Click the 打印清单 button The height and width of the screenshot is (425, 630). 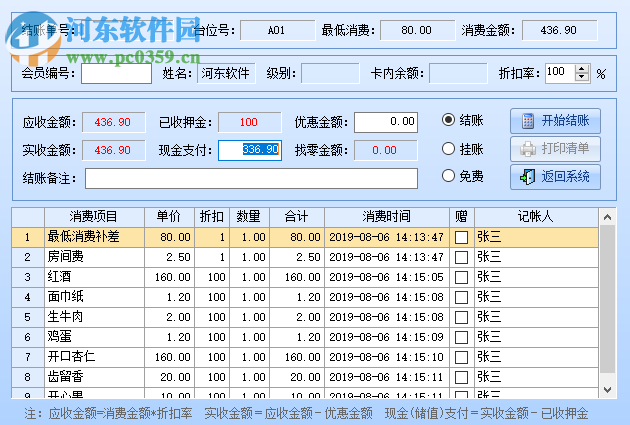555,149
